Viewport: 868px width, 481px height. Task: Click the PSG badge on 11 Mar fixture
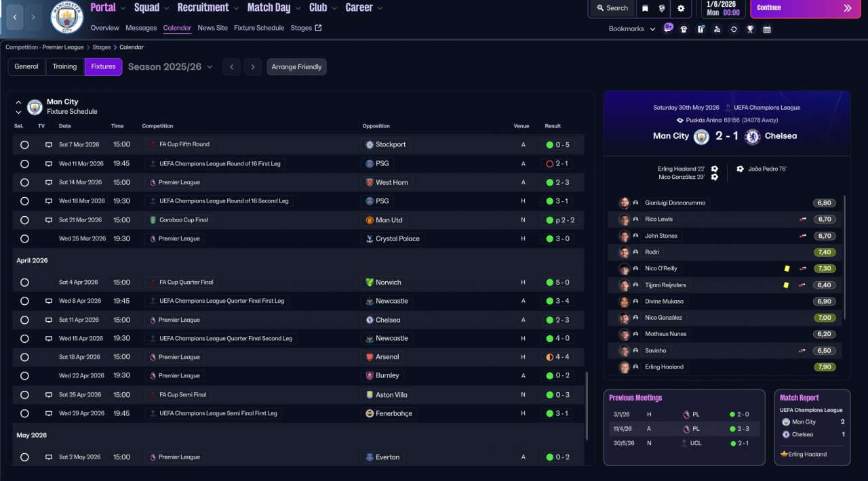tap(370, 163)
